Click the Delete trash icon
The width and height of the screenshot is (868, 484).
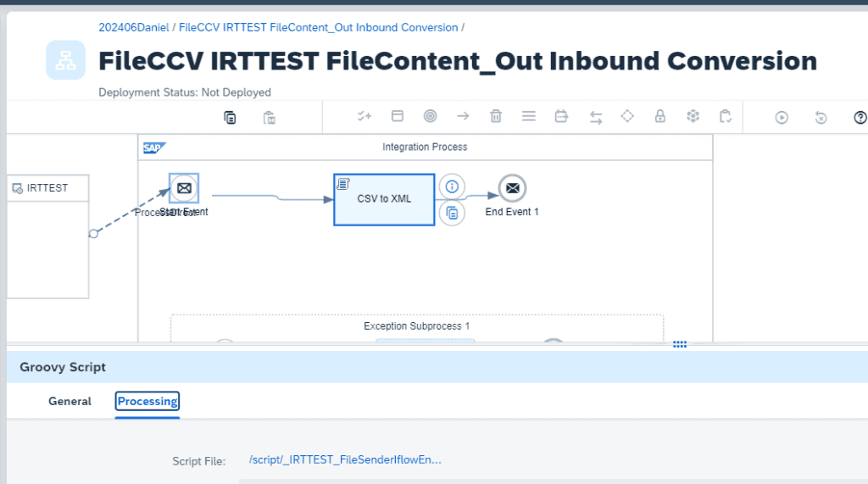pos(496,116)
